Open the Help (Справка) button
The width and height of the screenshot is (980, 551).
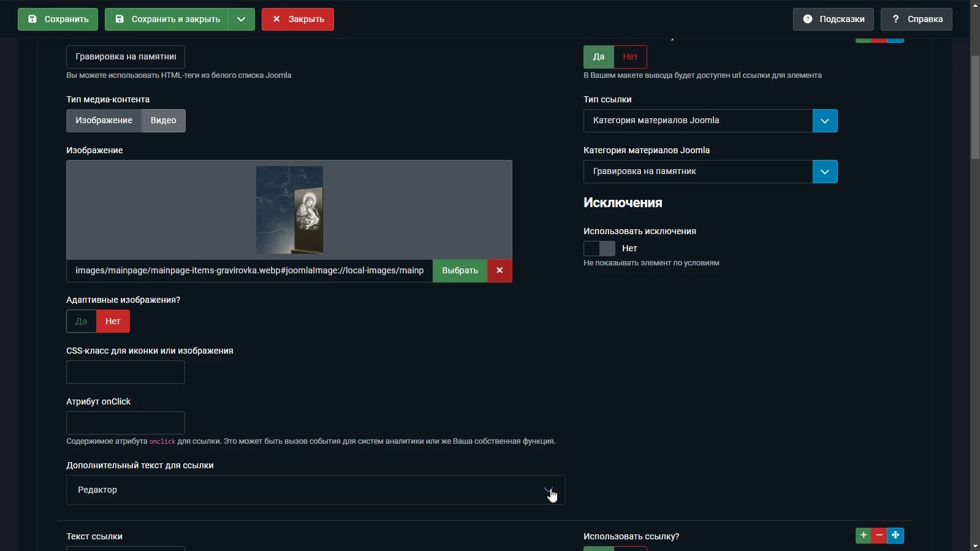916,19
